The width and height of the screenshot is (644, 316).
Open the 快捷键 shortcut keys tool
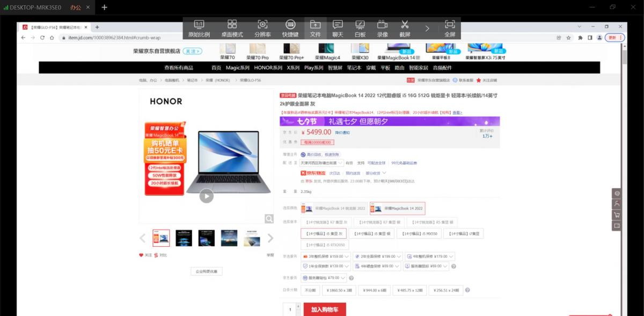point(290,28)
